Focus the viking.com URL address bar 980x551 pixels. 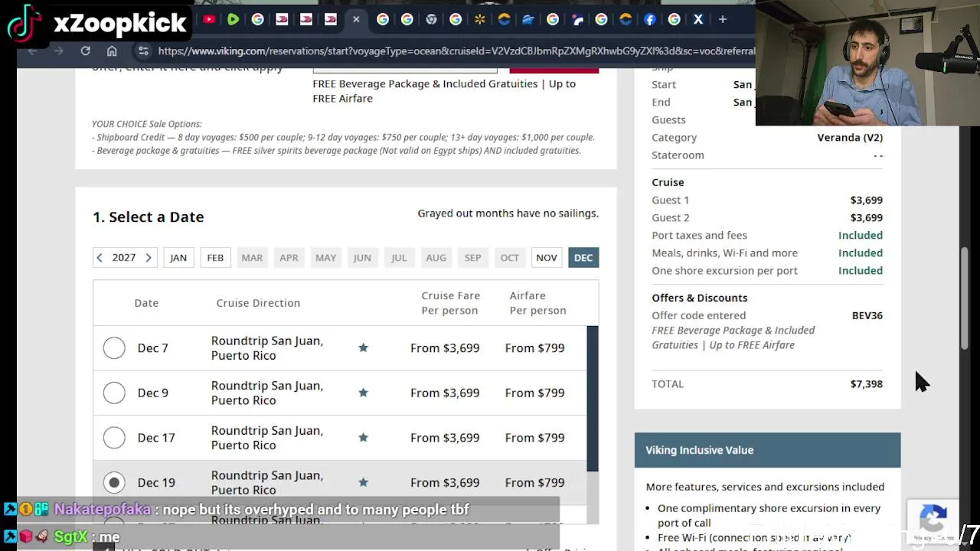(456, 51)
